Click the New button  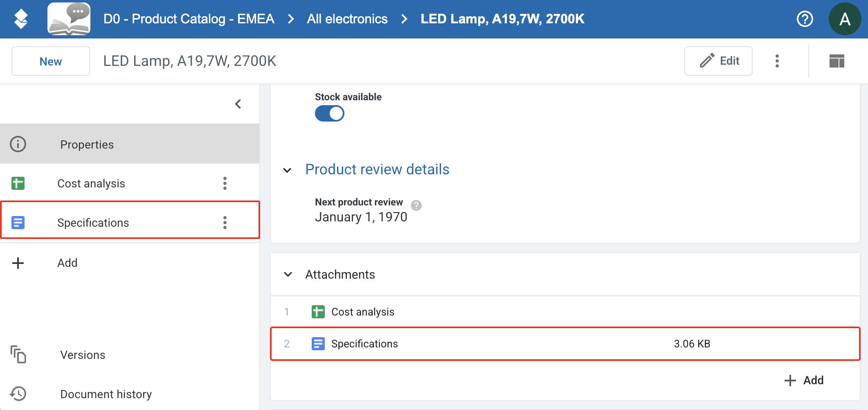tap(51, 61)
